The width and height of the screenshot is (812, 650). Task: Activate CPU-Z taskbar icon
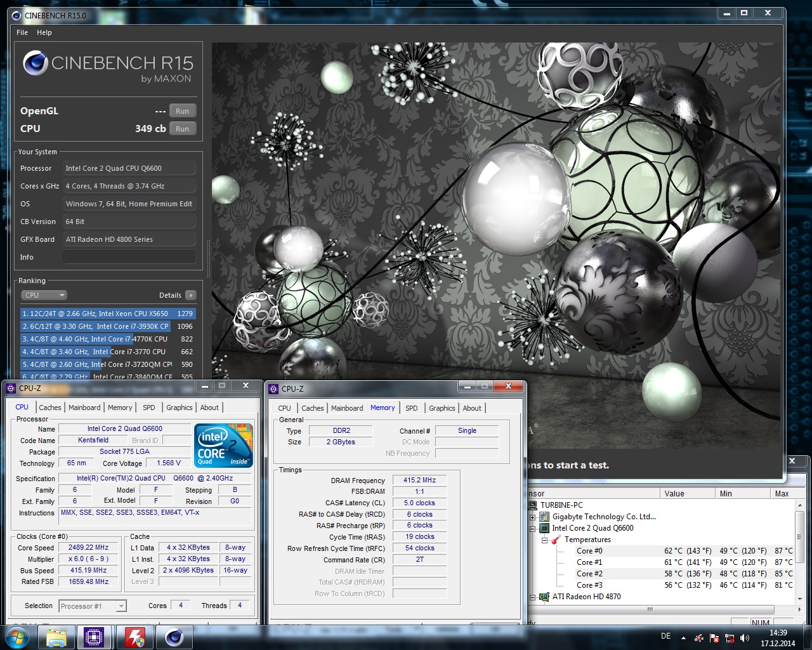pos(95,637)
